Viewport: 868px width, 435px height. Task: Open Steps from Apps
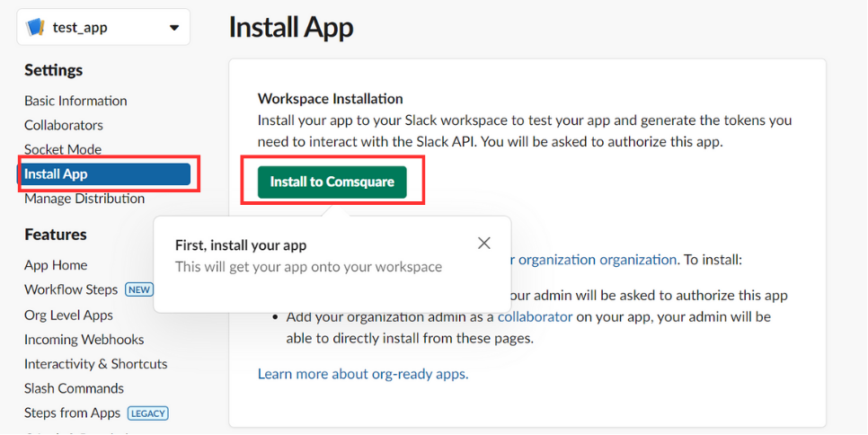pos(72,413)
